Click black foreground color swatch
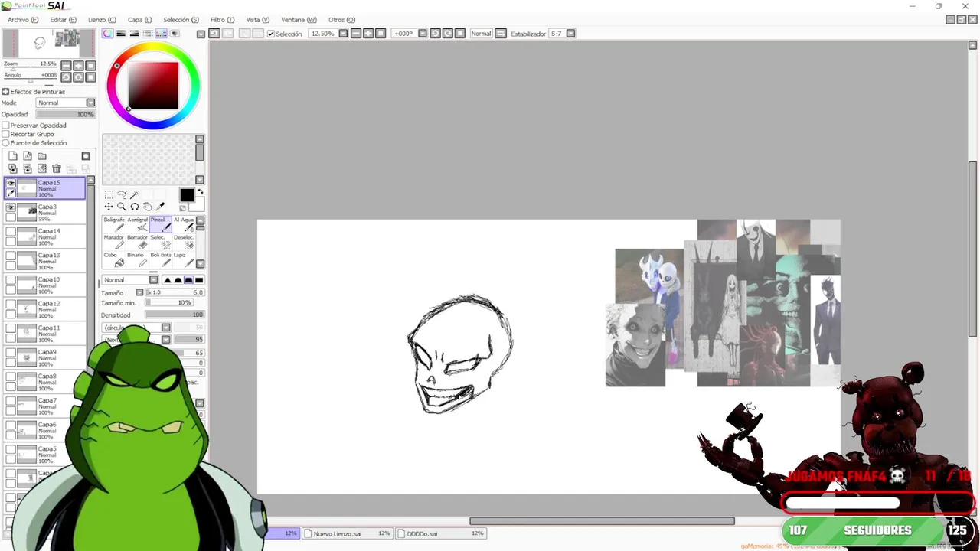Image resolution: width=980 pixels, height=551 pixels. click(x=187, y=195)
